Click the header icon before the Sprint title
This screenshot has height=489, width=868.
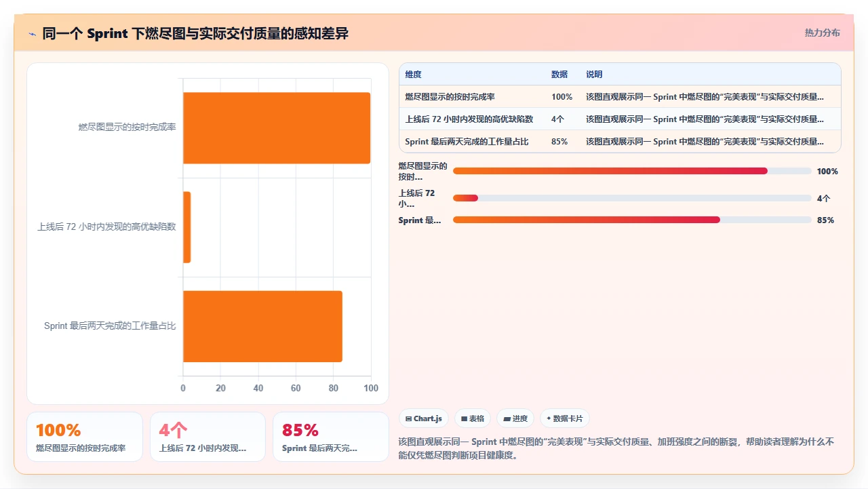(x=33, y=34)
